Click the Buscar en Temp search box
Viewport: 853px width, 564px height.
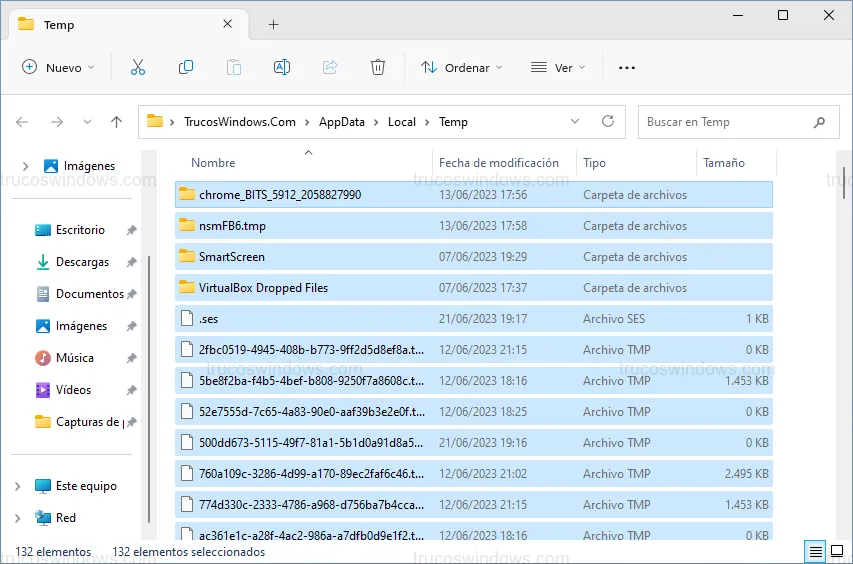[725, 122]
